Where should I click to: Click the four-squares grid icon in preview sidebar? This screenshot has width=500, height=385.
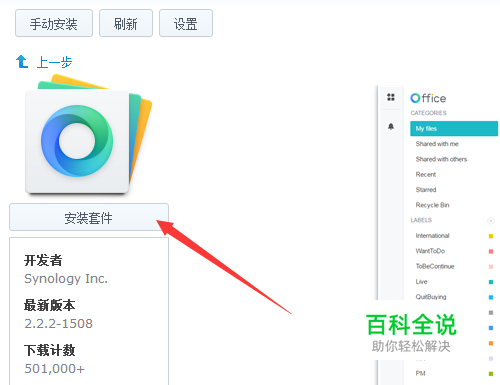point(391,97)
